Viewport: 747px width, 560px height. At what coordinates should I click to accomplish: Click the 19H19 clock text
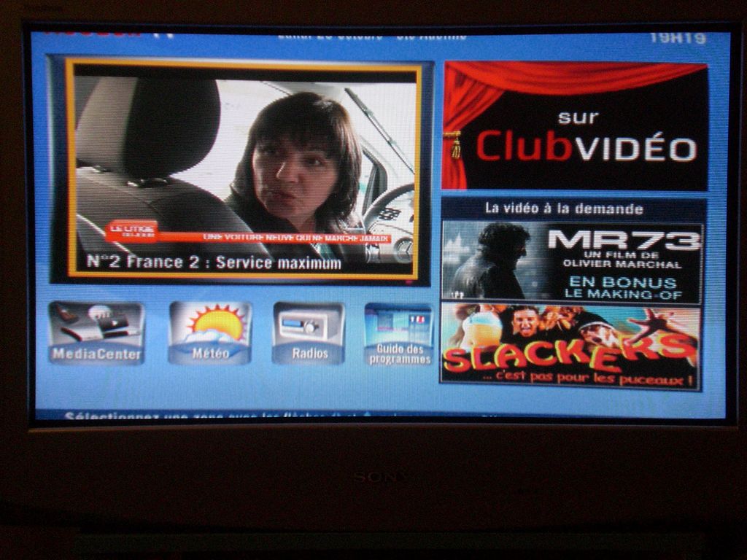click(678, 38)
